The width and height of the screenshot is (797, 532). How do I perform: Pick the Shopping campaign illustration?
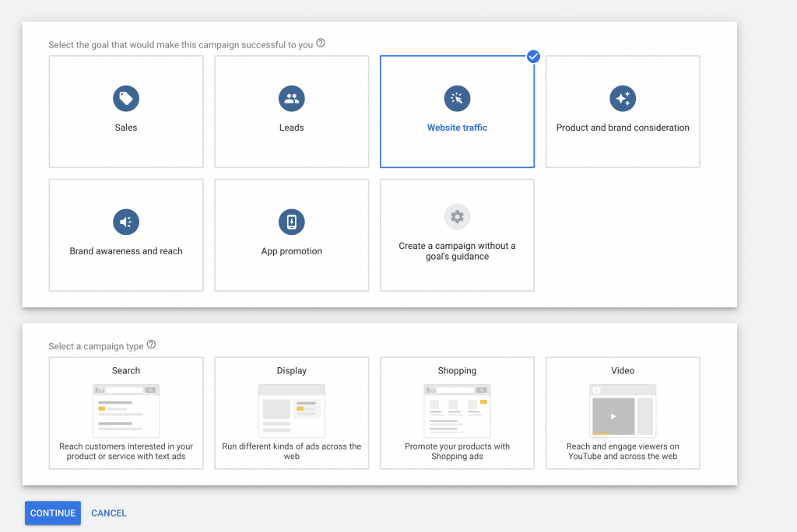click(457, 411)
